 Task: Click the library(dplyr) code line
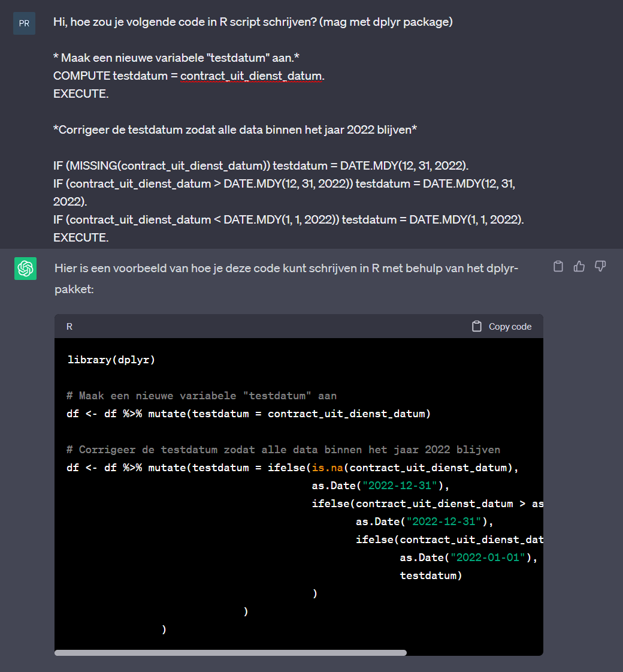[x=111, y=360]
